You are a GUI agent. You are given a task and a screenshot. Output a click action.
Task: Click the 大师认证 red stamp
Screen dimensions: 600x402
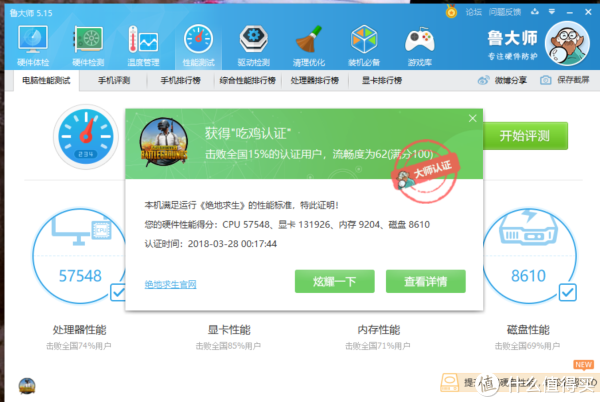(426, 171)
